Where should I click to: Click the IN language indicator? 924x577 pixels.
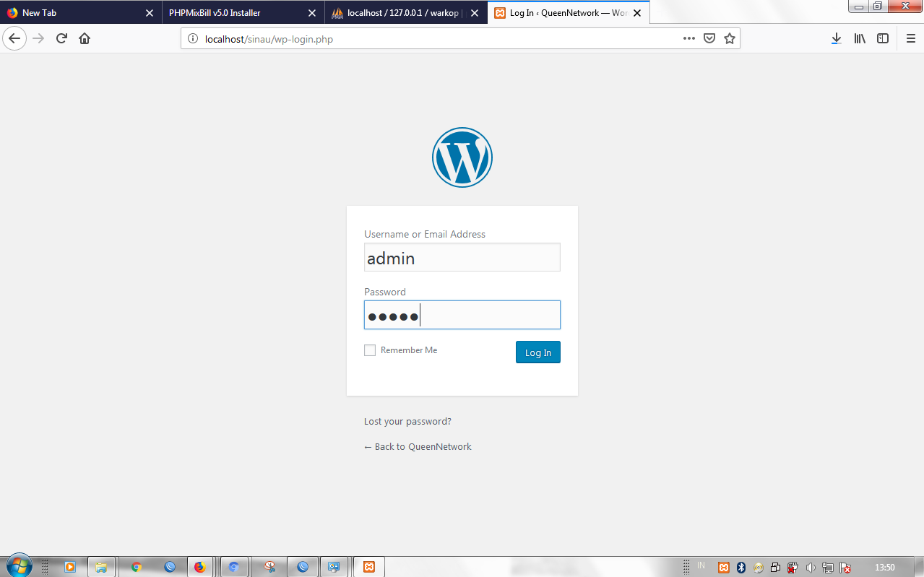tap(701, 565)
